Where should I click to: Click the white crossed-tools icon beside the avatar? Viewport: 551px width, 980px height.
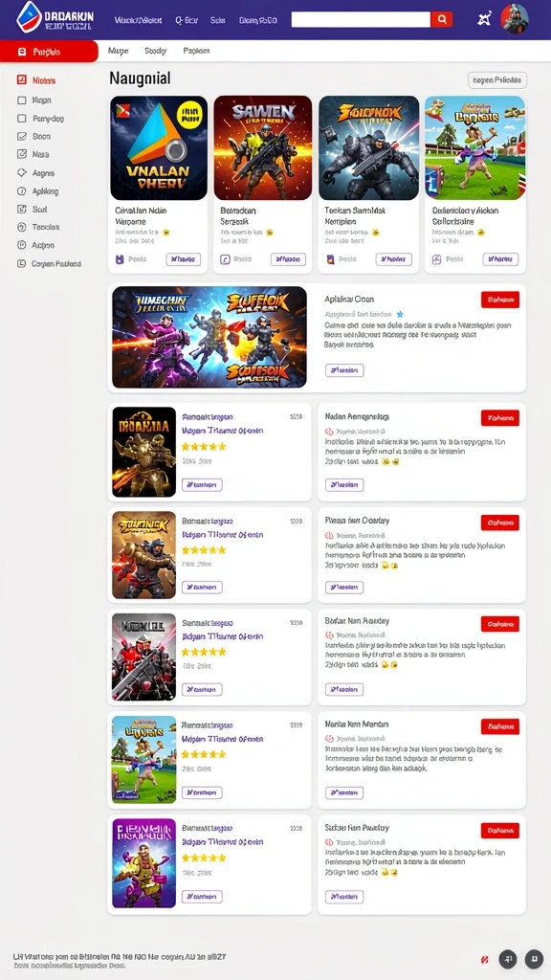pyautogui.click(x=483, y=19)
